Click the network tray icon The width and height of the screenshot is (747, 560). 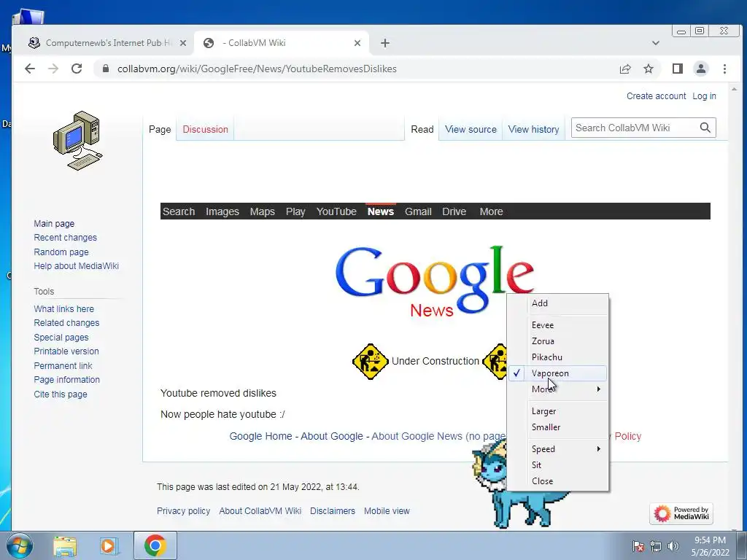click(x=656, y=546)
